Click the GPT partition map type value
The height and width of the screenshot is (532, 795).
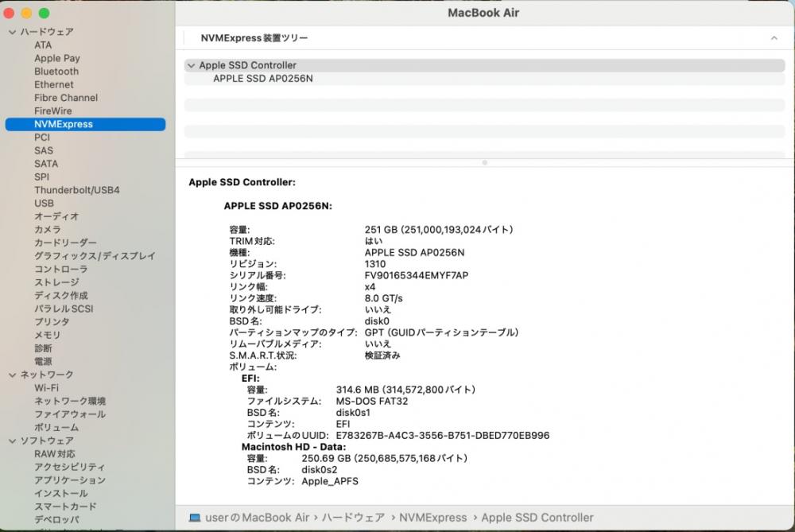coord(441,332)
